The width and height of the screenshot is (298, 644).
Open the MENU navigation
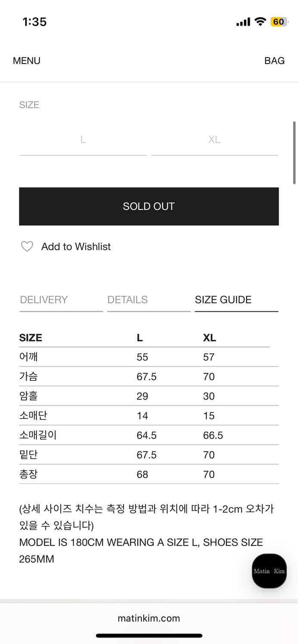pos(26,61)
